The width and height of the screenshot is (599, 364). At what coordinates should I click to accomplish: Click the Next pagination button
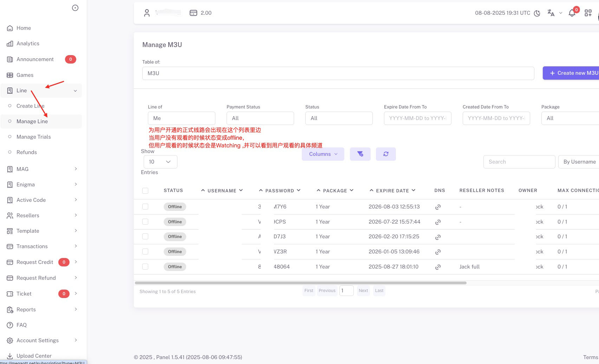[363, 291]
